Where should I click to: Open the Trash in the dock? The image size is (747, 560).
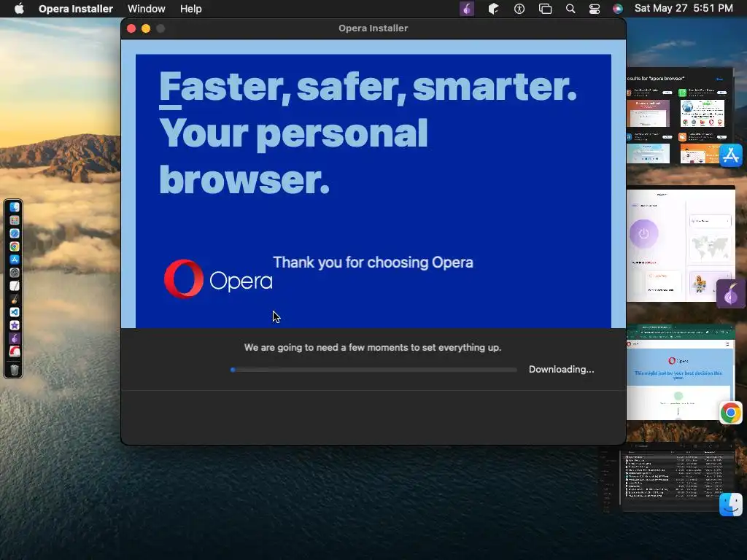click(x=15, y=370)
